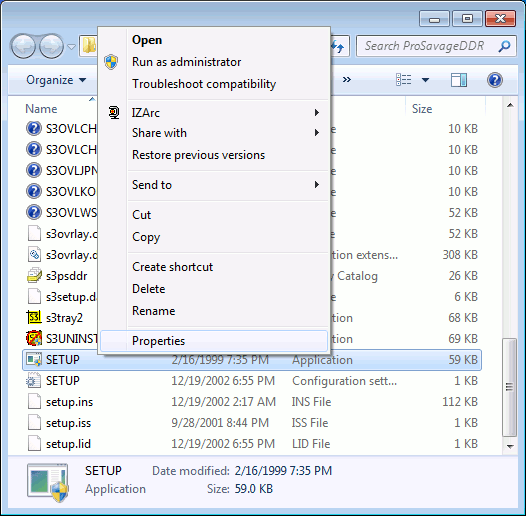Select the setup.ins file name
Image resolution: width=526 pixels, height=516 pixels.
click(69, 402)
